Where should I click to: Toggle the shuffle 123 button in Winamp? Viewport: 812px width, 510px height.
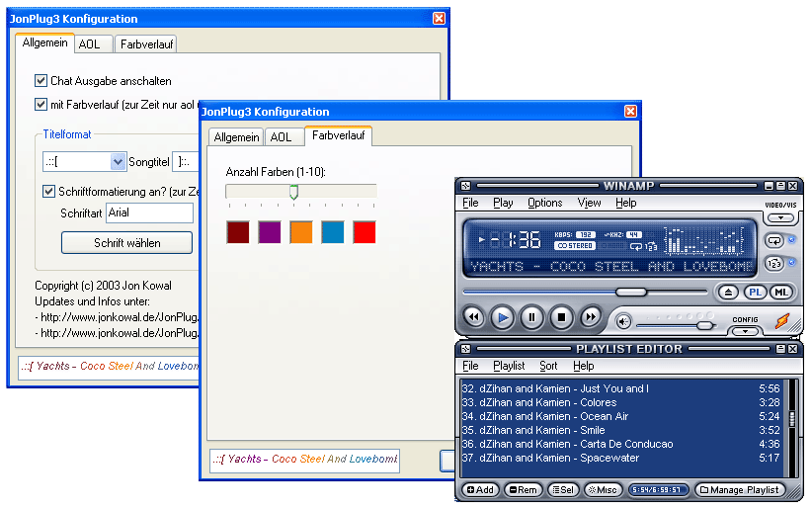coord(774,264)
